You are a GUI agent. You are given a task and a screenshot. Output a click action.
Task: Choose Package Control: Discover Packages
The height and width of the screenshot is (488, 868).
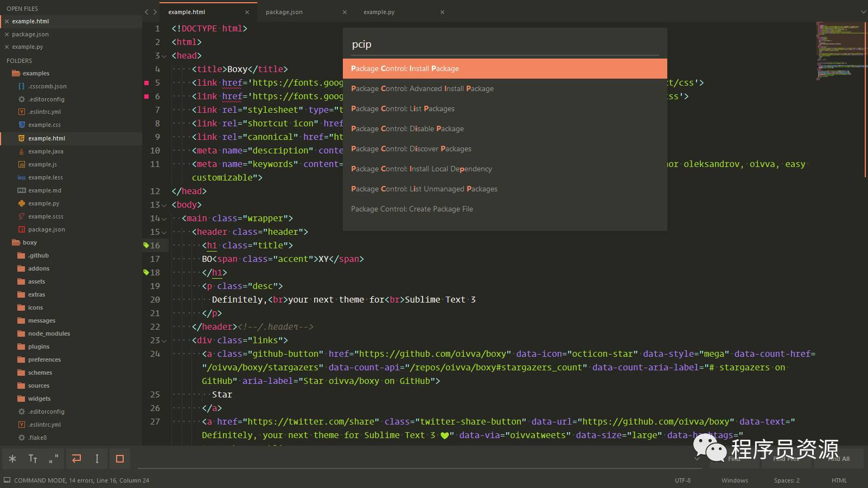coord(505,149)
